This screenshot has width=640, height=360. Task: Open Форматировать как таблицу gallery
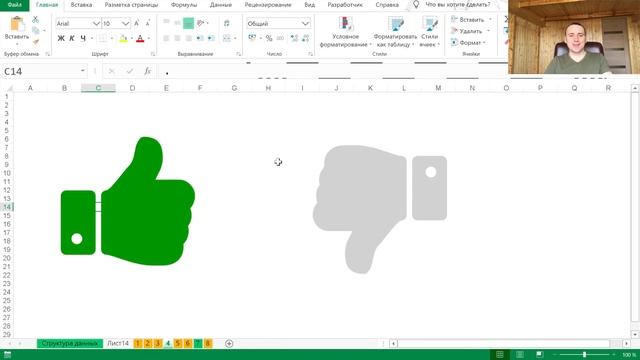(x=395, y=32)
